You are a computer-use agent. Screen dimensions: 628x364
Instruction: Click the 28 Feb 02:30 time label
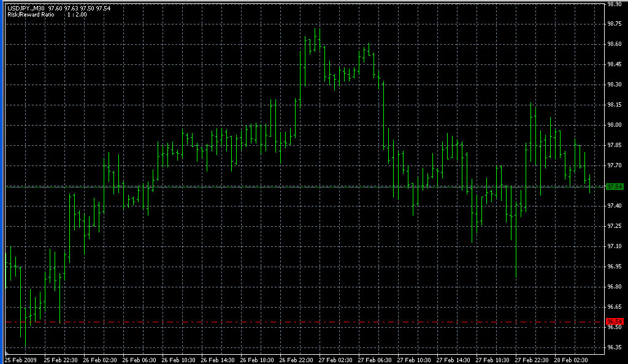coord(571,360)
